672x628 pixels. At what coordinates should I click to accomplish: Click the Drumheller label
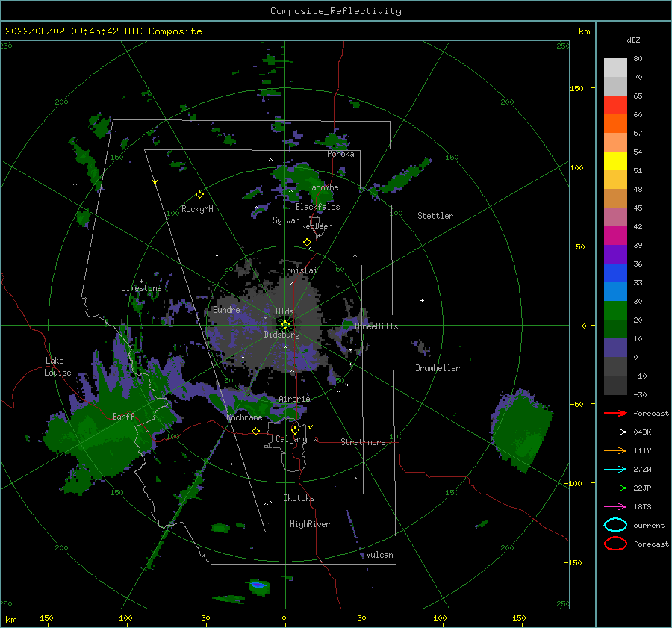[x=438, y=368]
